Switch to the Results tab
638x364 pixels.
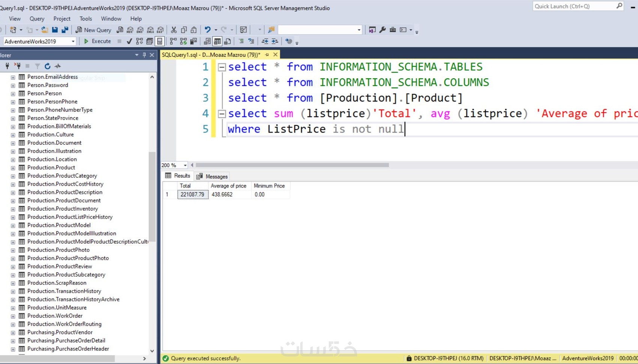(x=178, y=176)
